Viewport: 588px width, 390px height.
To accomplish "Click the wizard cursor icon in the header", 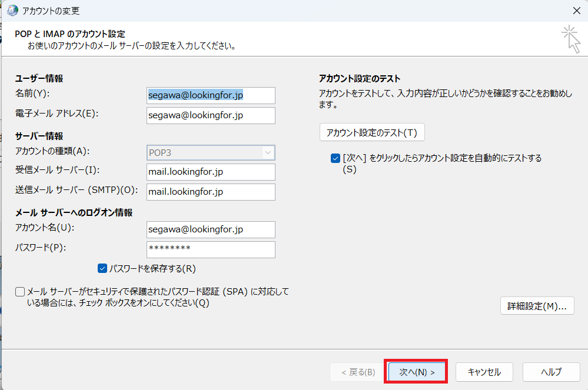I will tap(570, 39).
